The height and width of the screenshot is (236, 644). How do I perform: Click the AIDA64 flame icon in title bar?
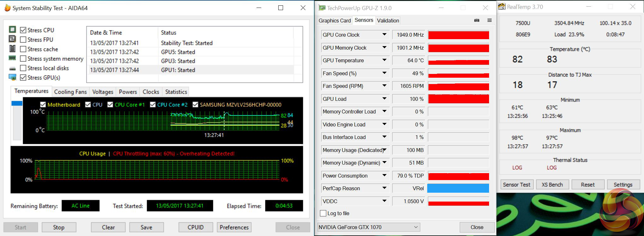8,8
